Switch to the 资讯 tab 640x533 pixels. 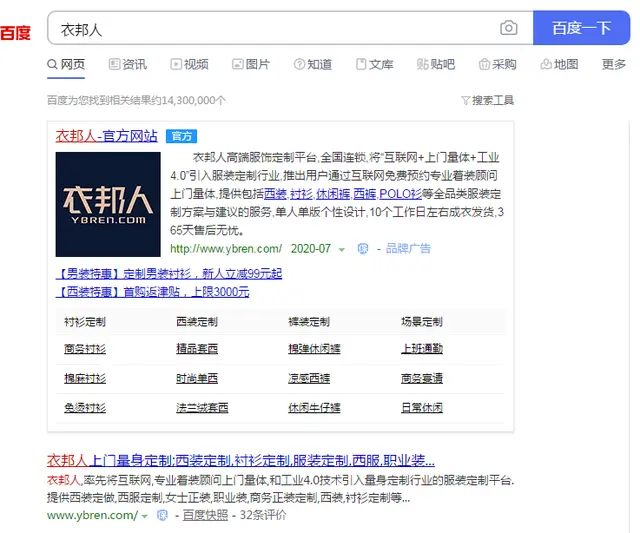pos(128,64)
